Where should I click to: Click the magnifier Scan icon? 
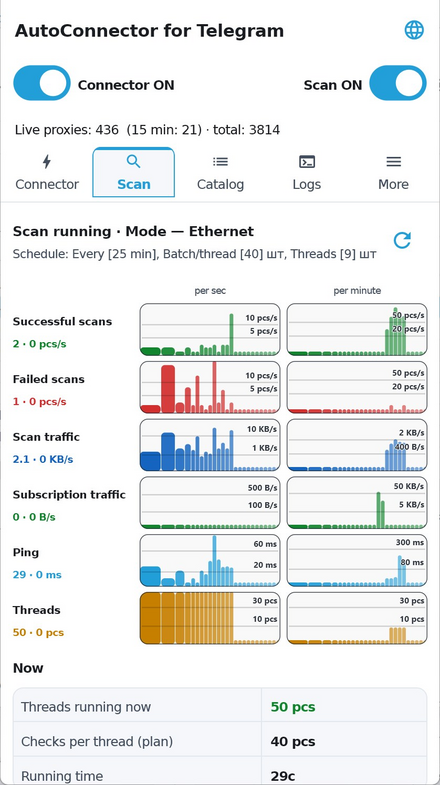(x=133, y=162)
